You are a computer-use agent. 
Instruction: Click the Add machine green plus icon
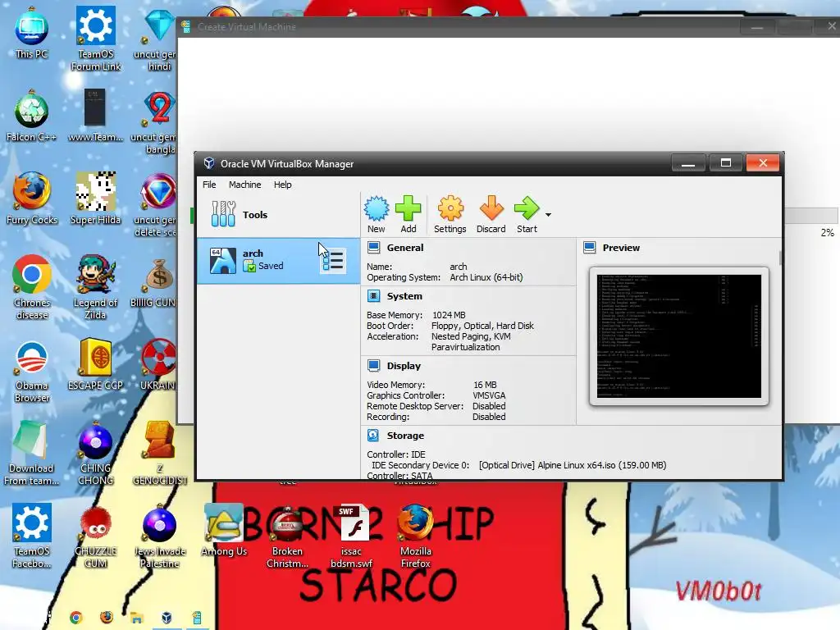coord(409,214)
